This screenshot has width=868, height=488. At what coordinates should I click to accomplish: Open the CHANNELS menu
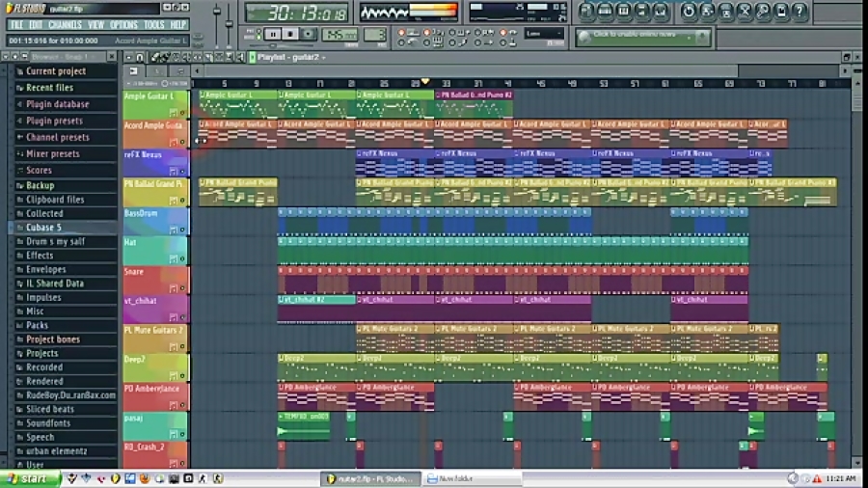pyautogui.click(x=65, y=25)
